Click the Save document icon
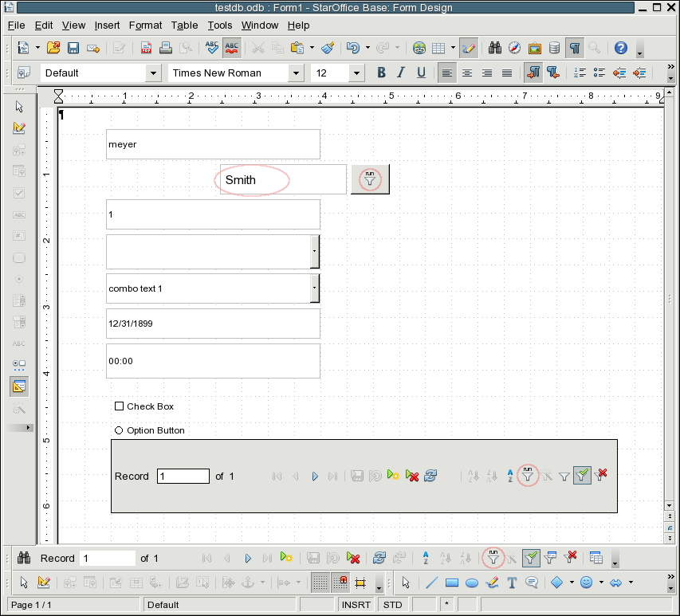Viewport: 680px width, 616px height. pyautogui.click(x=73, y=48)
